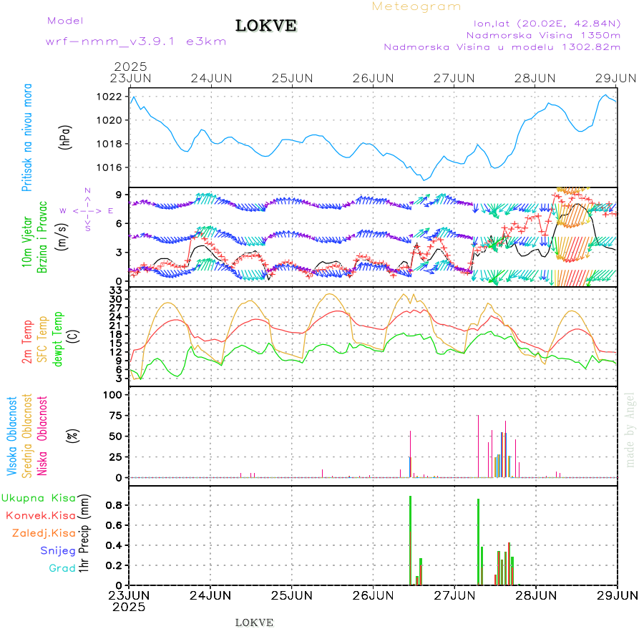Click the wind direction compass rose icon

[87, 210]
